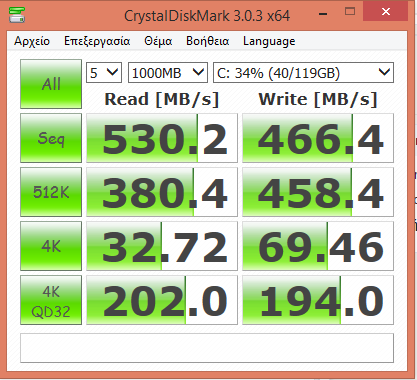Start the 512K benchmark test

[x=51, y=192]
